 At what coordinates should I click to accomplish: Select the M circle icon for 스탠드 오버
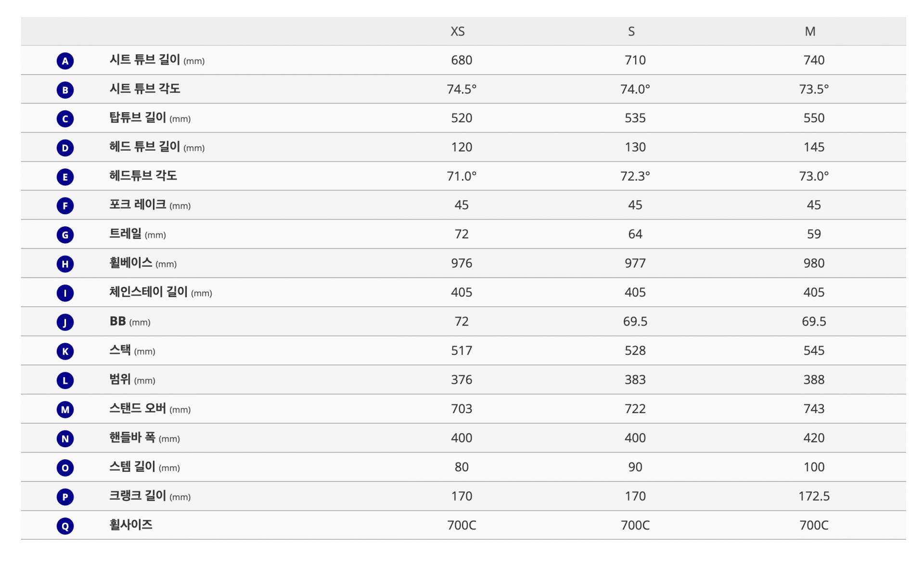tap(65, 409)
